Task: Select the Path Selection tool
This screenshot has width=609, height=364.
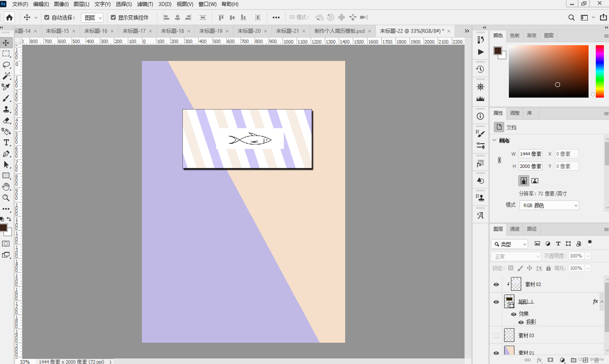Action: [6, 165]
